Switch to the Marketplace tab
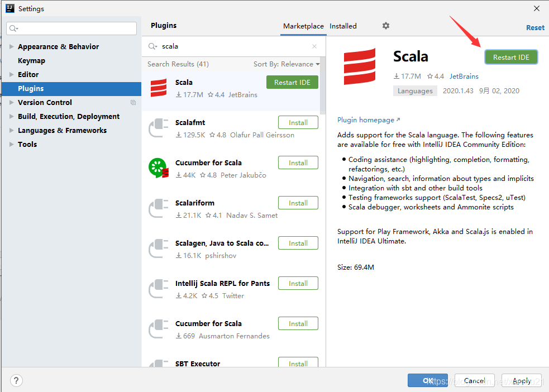 pyautogui.click(x=303, y=26)
